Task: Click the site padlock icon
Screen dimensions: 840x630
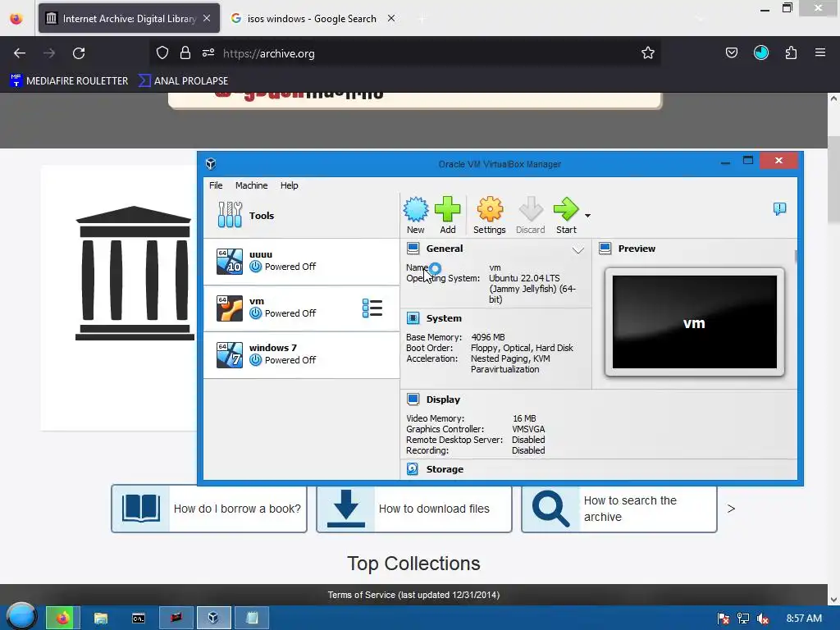Action: click(185, 52)
